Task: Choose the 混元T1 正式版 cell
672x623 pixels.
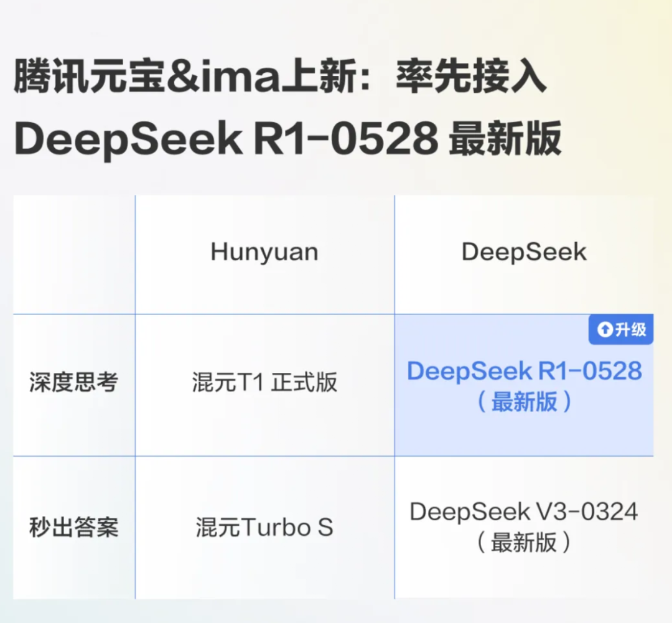Action: coord(264,383)
